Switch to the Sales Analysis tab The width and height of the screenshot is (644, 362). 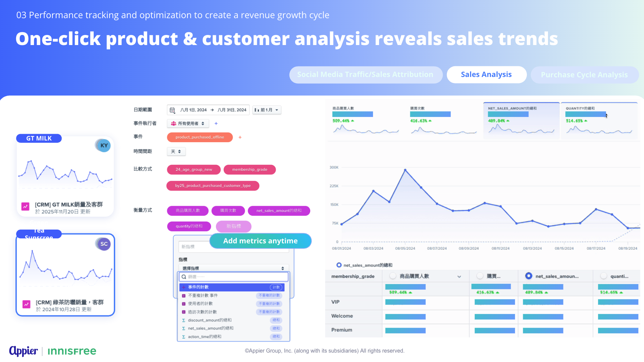coord(486,75)
